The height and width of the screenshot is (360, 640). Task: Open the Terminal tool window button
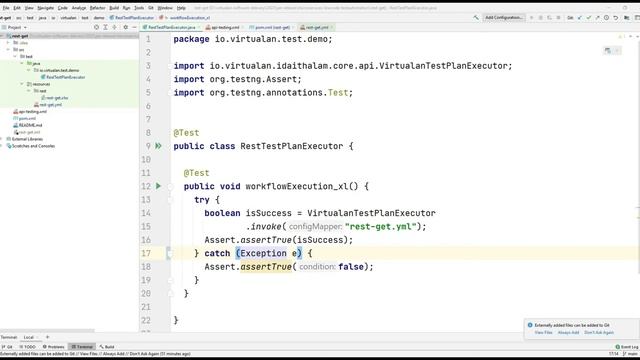(82, 347)
